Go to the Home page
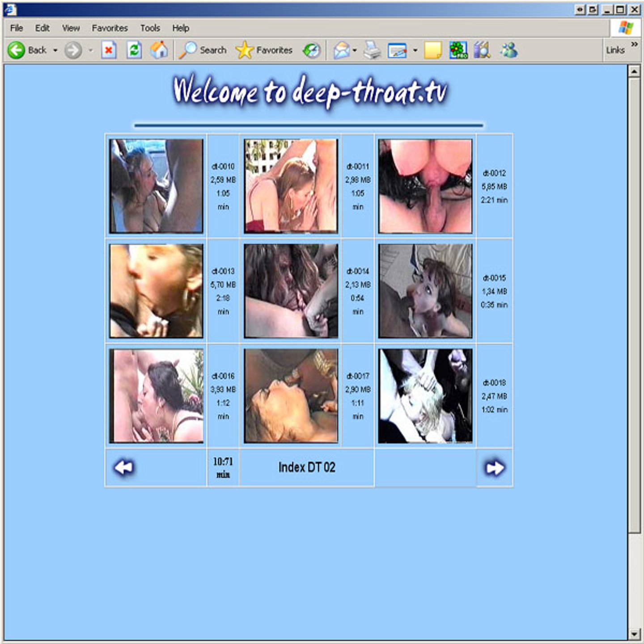Viewport: 644px width, 644px height. coord(159,50)
